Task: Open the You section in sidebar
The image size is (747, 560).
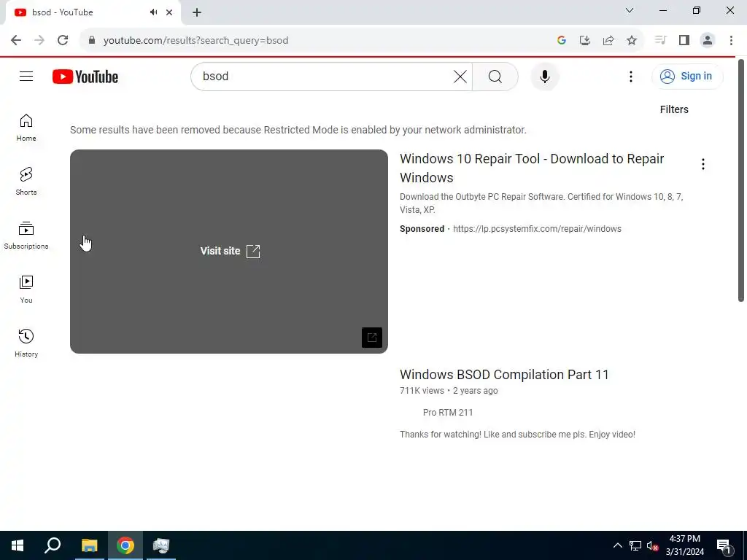Action: coord(26,289)
